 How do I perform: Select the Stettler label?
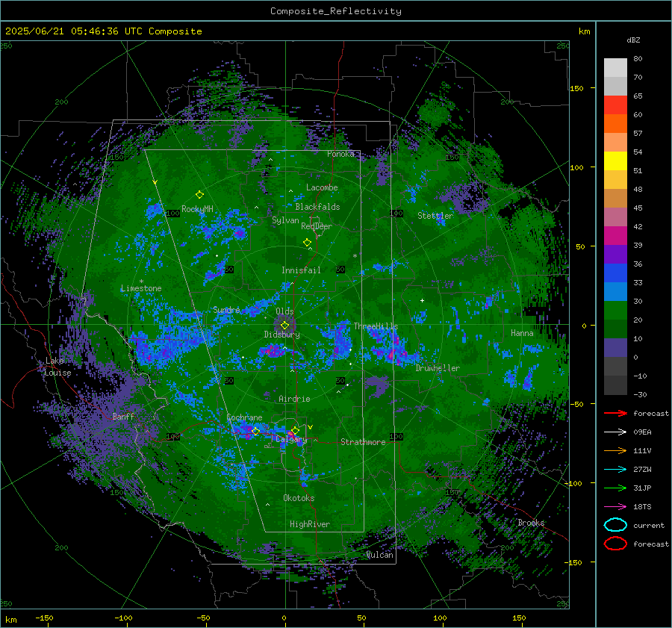tap(435, 216)
